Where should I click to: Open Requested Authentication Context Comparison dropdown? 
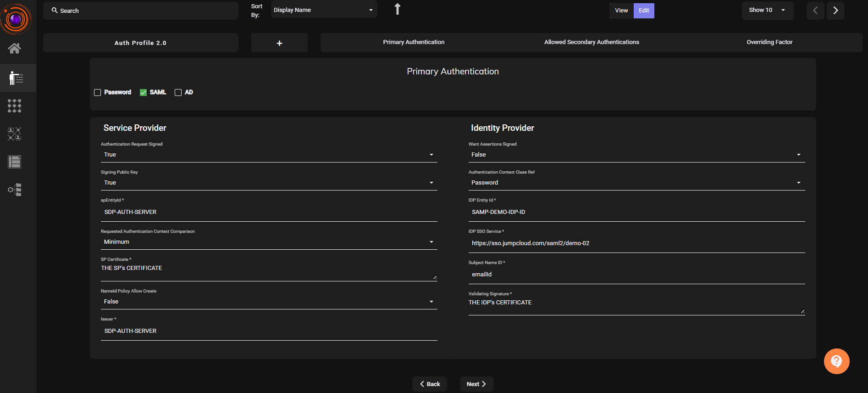pyautogui.click(x=269, y=242)
